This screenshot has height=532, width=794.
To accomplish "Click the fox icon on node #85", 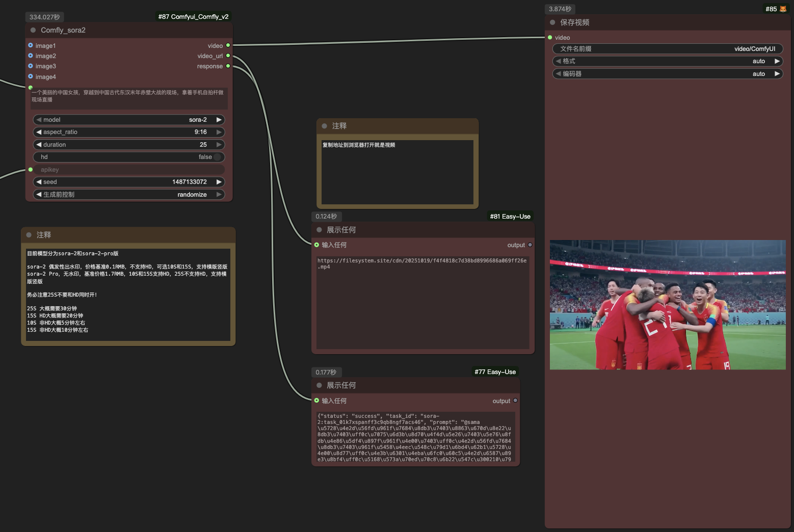I will [x=783, y=9].
